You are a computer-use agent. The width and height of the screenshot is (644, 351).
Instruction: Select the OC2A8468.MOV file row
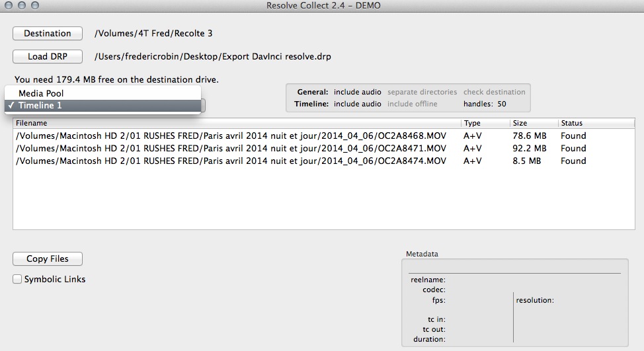pos(323,136)
